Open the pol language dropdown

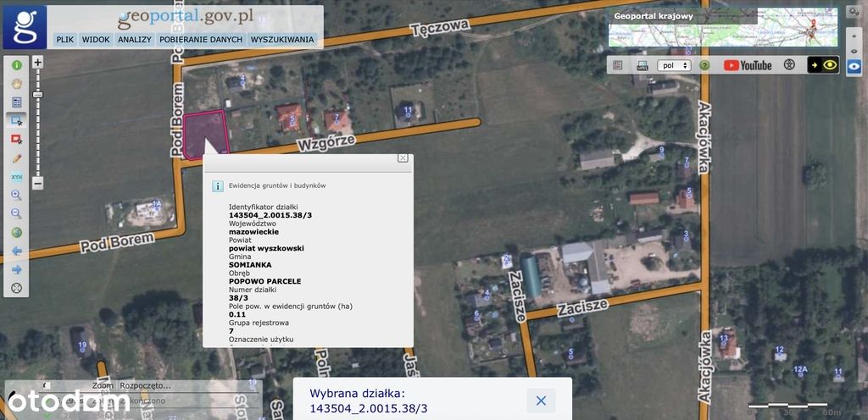674,65
